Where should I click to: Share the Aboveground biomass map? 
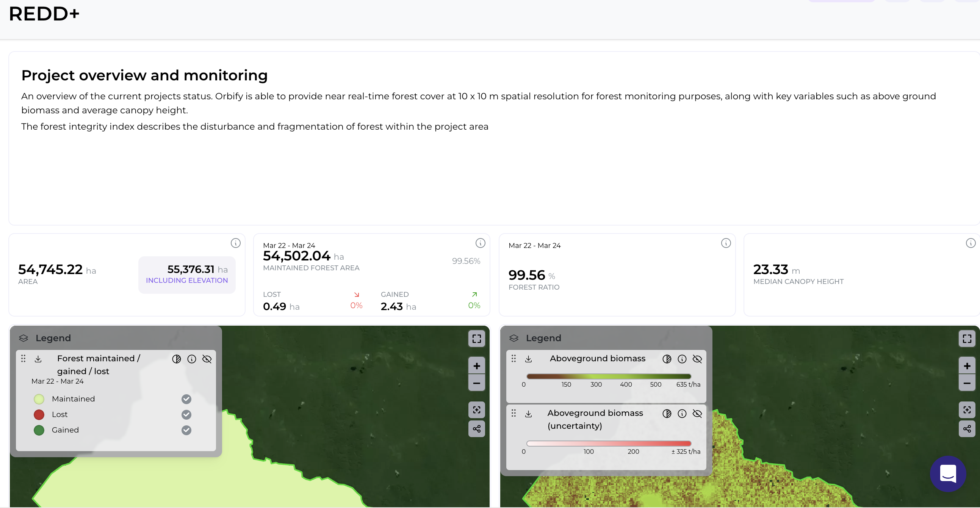click(967, 429)
